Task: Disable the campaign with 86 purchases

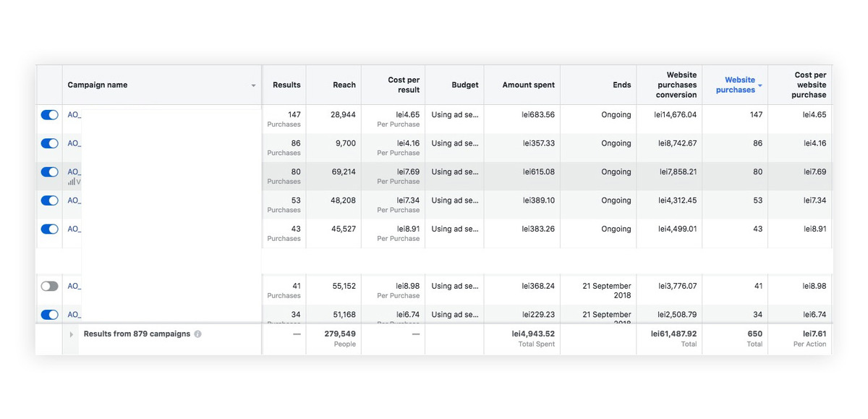Action: pos(49,143)
